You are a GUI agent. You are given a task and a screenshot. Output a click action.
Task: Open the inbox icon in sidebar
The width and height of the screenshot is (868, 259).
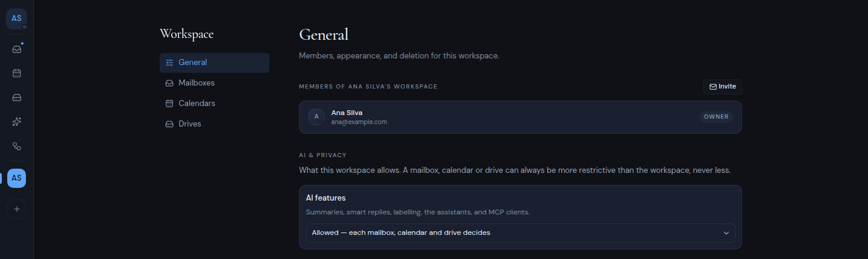click(x=17, y=49)
